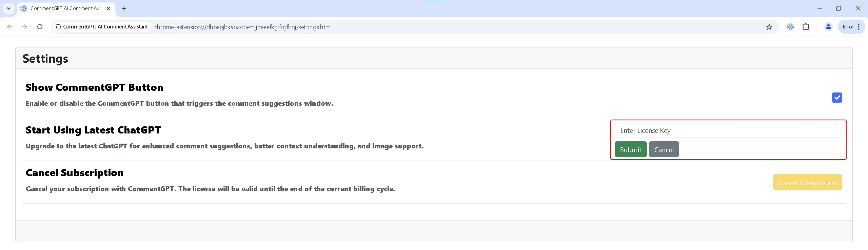Click the 'Start Using Latest ChatGPT' heading
This screenshot has width=868, height=250.
pos(93,130)
